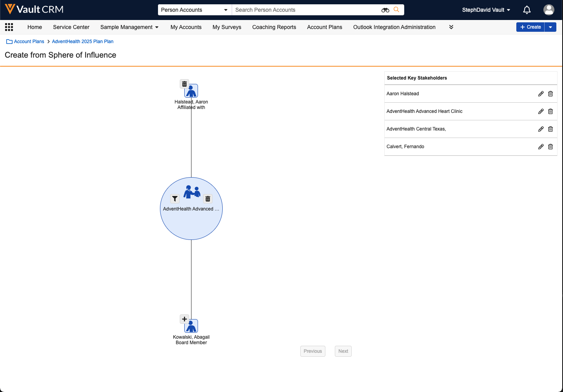
Task: Click the Next button
Action: coord(343,351)
